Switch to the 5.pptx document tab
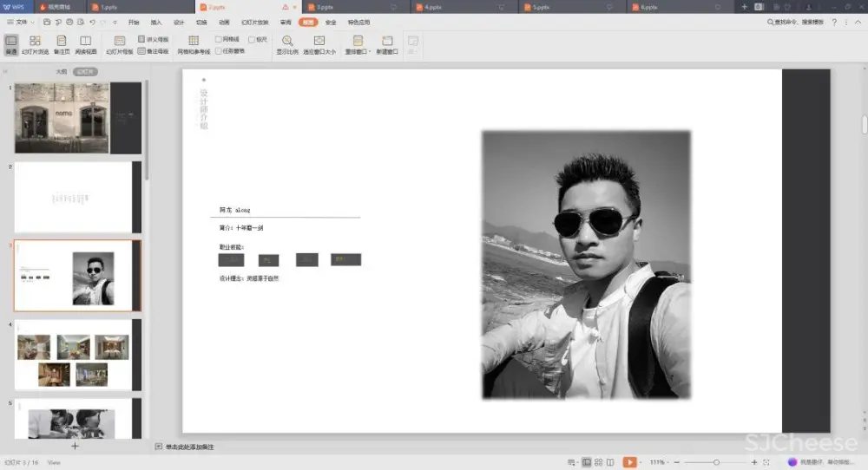 tap(541, 7)
